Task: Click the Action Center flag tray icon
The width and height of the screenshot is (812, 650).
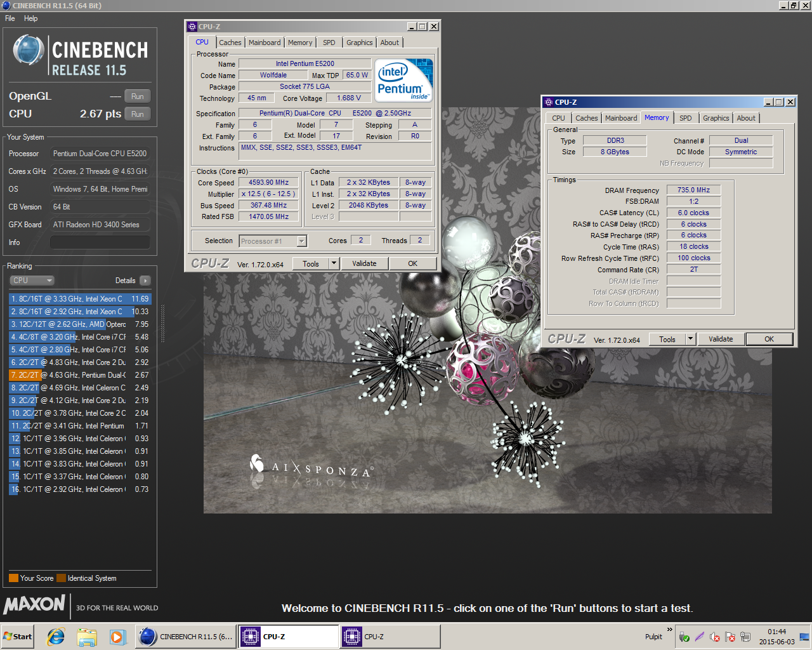Action: tap(730, 637)
